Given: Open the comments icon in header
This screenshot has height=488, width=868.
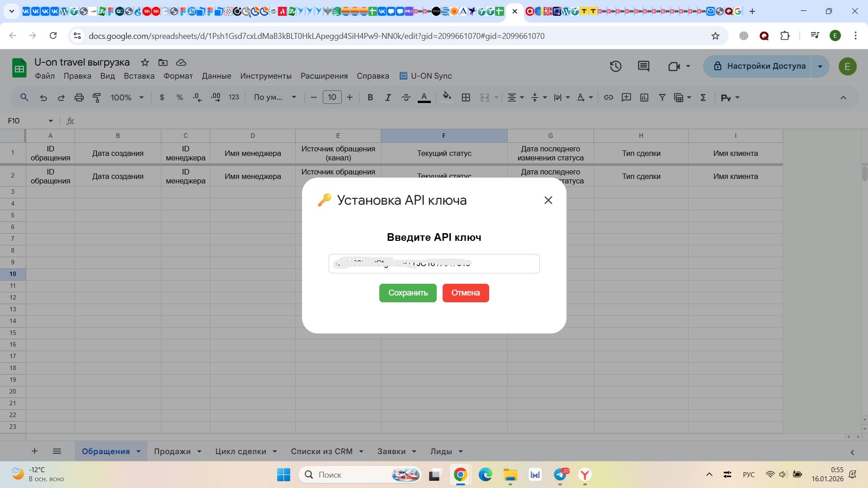Looking at the screenshot, I should coord(643,66).
